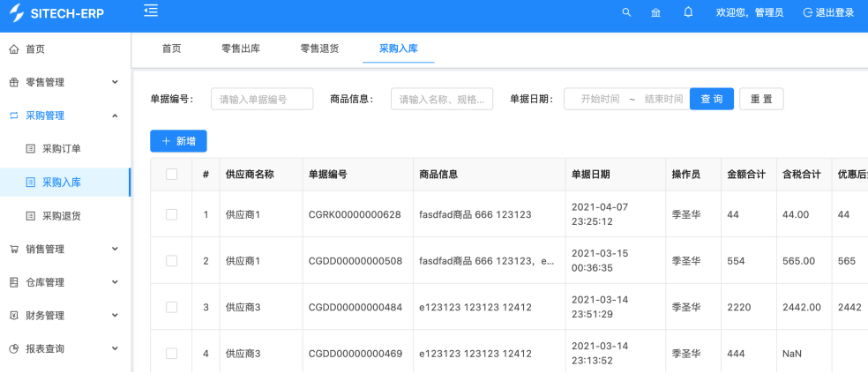The width and height of the screenshot is (868, 381).
Task: Click the 新增 add button
Action: [x=178, y=141]
